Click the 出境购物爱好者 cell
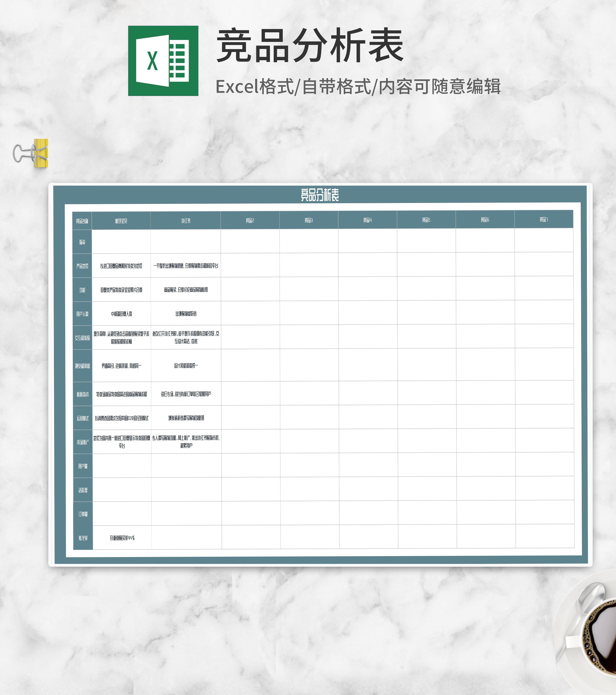616x695 pixels. pos(186,313)
